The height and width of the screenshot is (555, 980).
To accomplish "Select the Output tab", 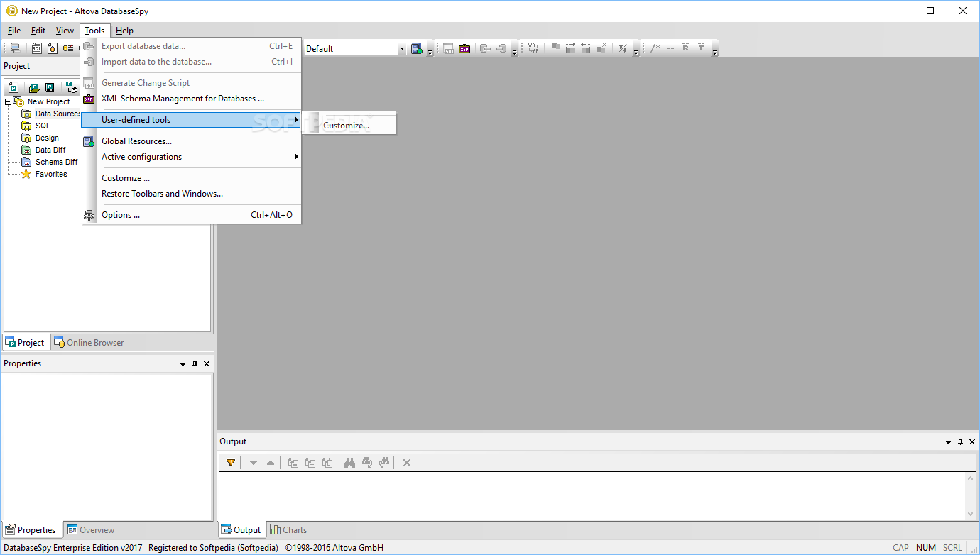I will coord(241,530).
